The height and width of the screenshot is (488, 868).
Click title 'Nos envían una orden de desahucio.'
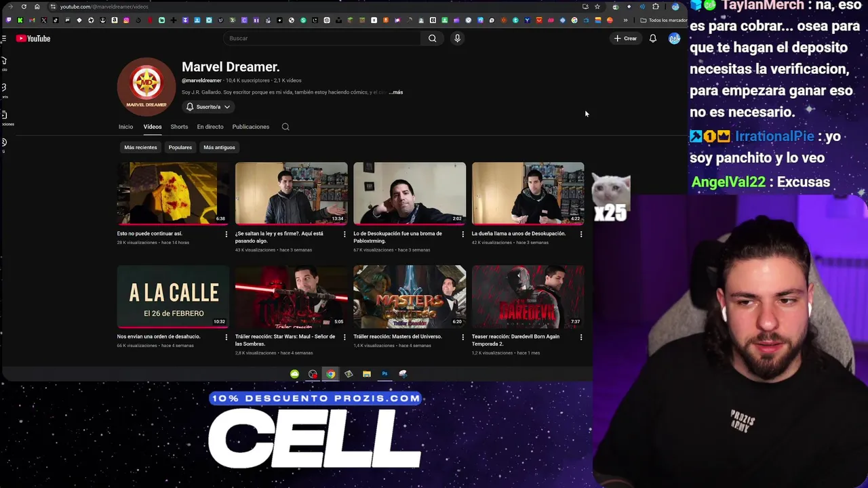click(x=158, y=337)
